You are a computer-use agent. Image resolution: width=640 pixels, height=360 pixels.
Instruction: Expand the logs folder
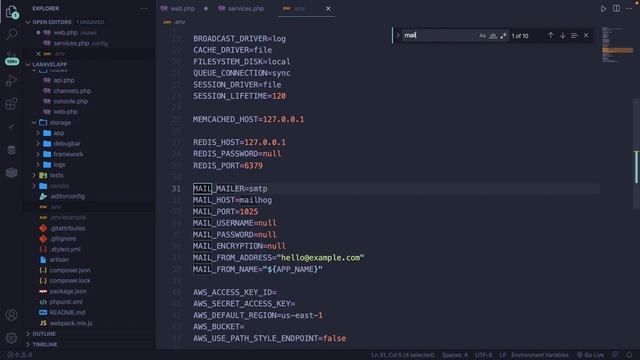(x=38, y=165)
